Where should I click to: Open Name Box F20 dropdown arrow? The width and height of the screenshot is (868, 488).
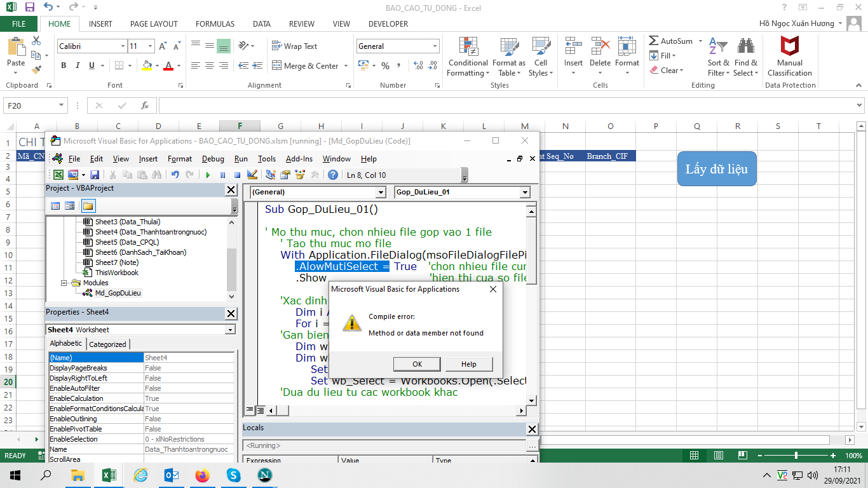(x=62, y=105)
